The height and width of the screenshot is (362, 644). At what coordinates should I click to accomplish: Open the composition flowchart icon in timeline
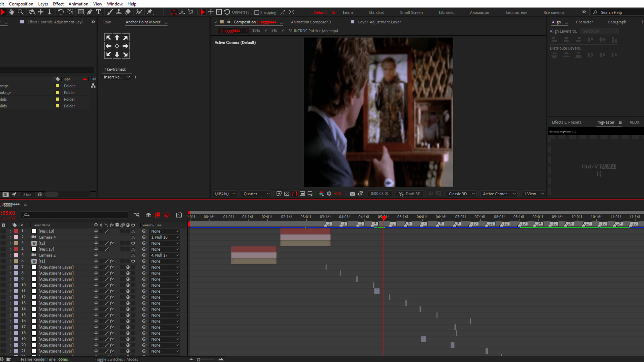click(x=136, y=215)
